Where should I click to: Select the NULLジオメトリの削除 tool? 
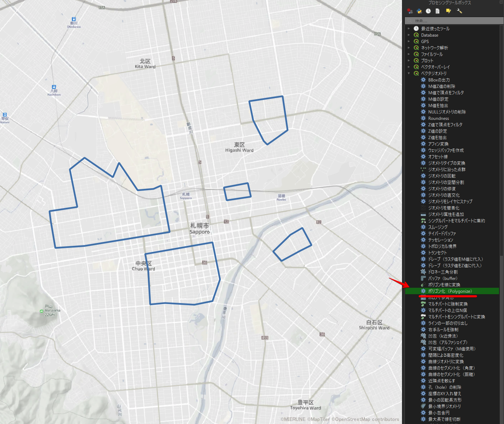point(447,112)
